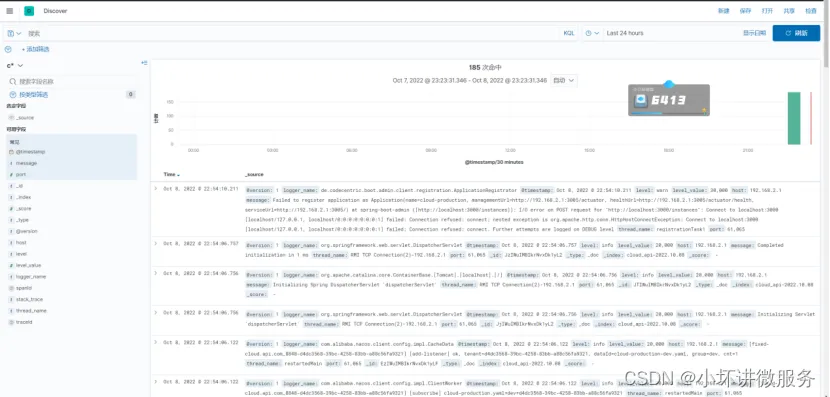Click the Save menu item (保存)

745,11
